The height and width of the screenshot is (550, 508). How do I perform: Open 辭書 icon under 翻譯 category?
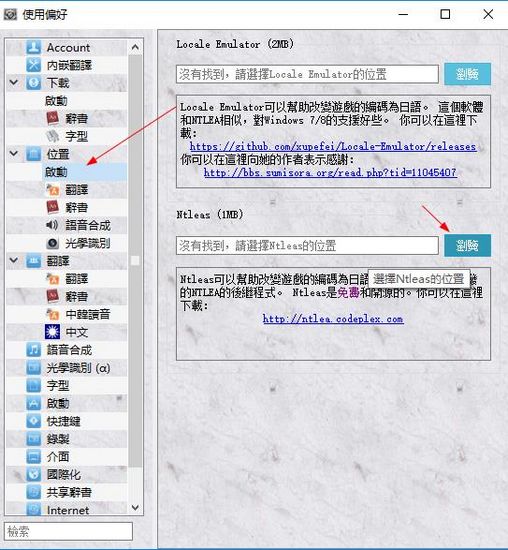click(53, 296)
